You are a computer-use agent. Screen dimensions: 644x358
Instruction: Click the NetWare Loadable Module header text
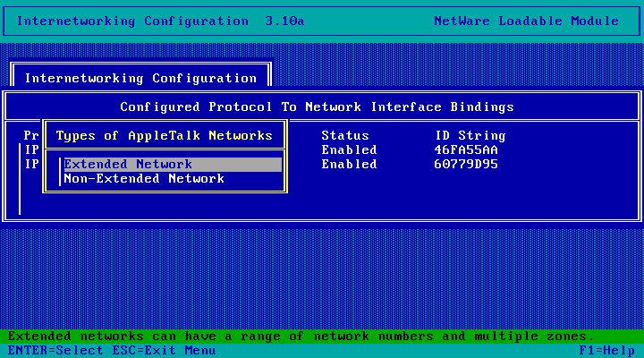(x=526, y=21)
